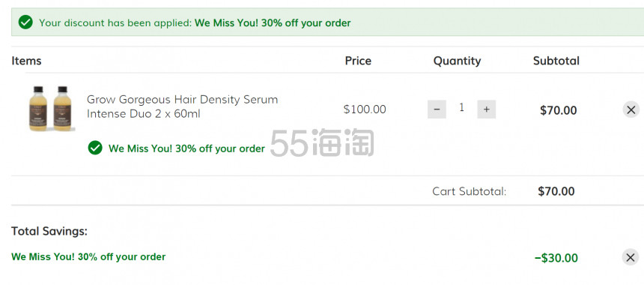Click the $100.00 item price
Image resolution: width=644 pixels, height=285 pixels.
(x=365, y=109)
